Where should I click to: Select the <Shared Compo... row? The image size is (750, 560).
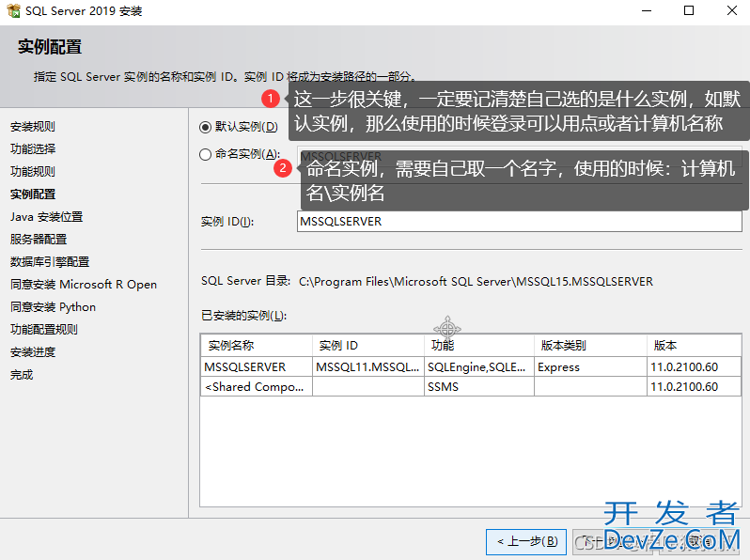click(x=471, y=386)
